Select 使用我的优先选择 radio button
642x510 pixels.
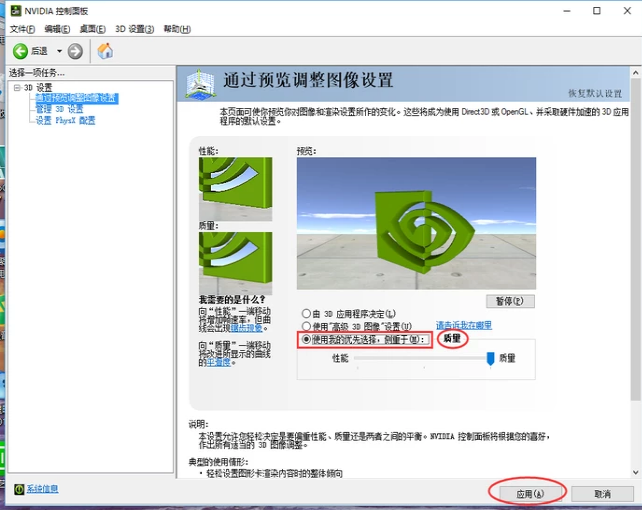306,340
